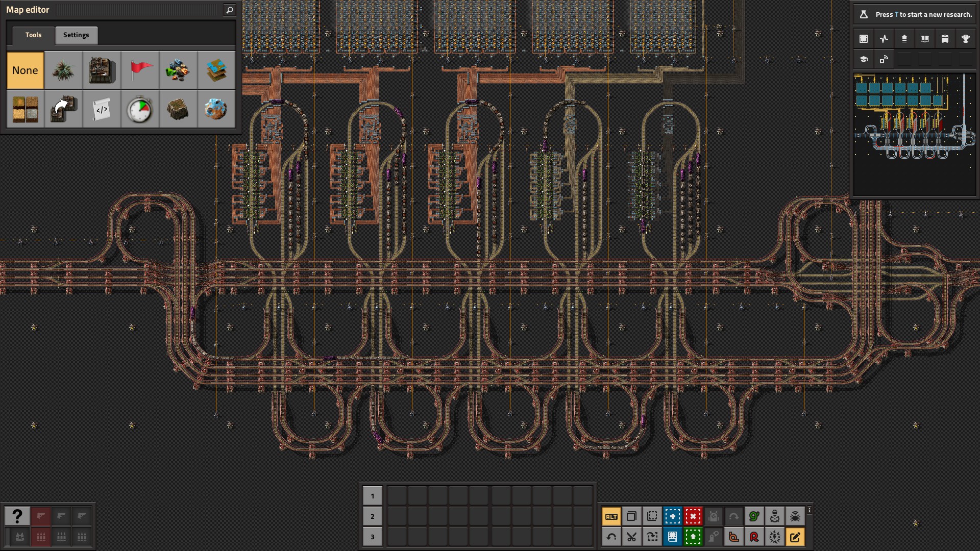
Task: Select the Resources ore tool
Action: pyautogui.click(x=178, y=70)
